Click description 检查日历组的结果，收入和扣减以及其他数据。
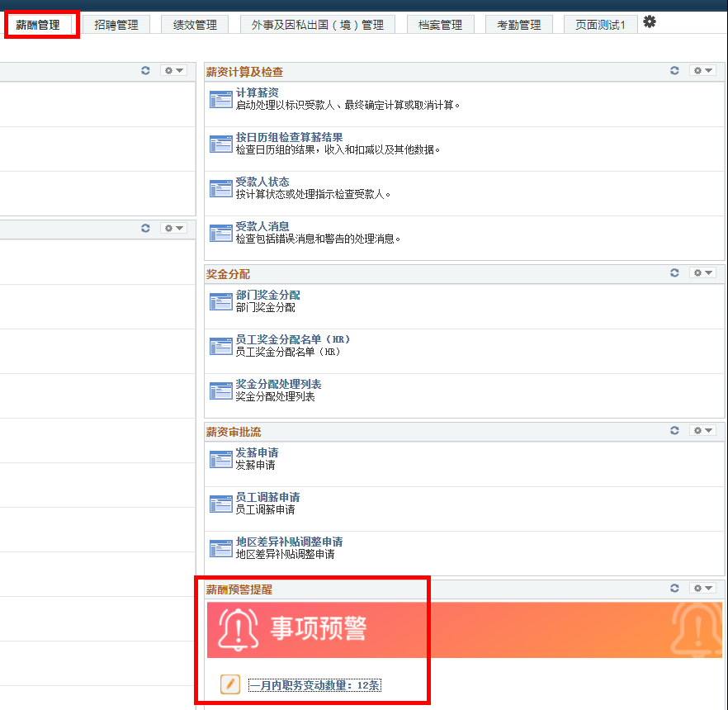 [x=338, y=150]
